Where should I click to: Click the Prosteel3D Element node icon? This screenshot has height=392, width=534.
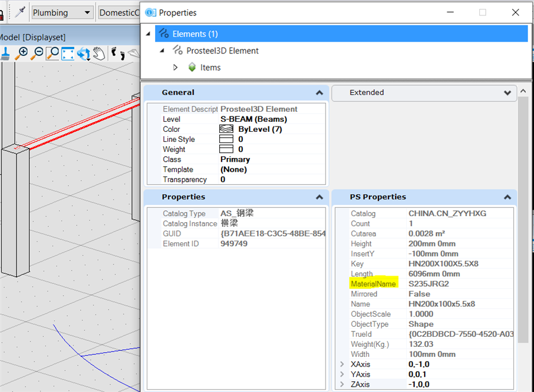click(178, 50)
